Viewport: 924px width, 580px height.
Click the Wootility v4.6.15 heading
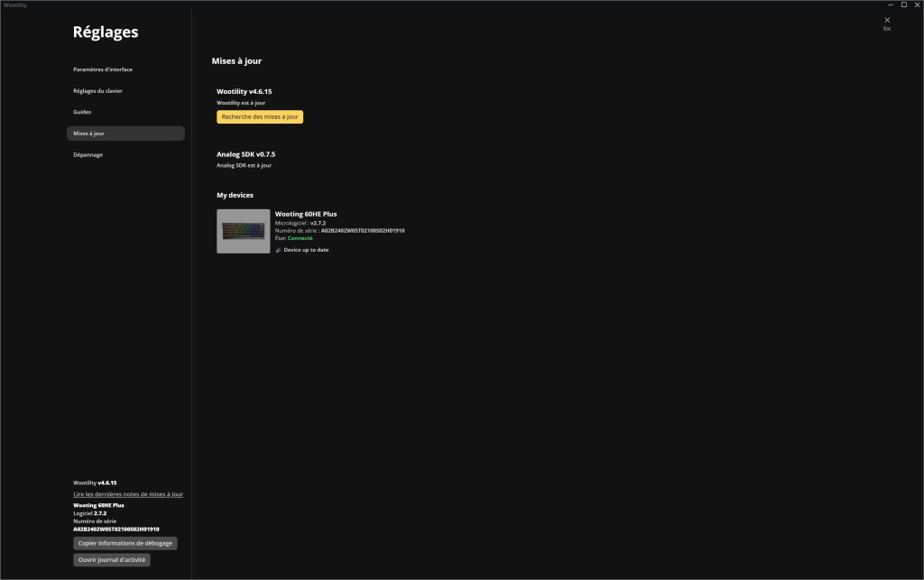[x=244, y=92]
